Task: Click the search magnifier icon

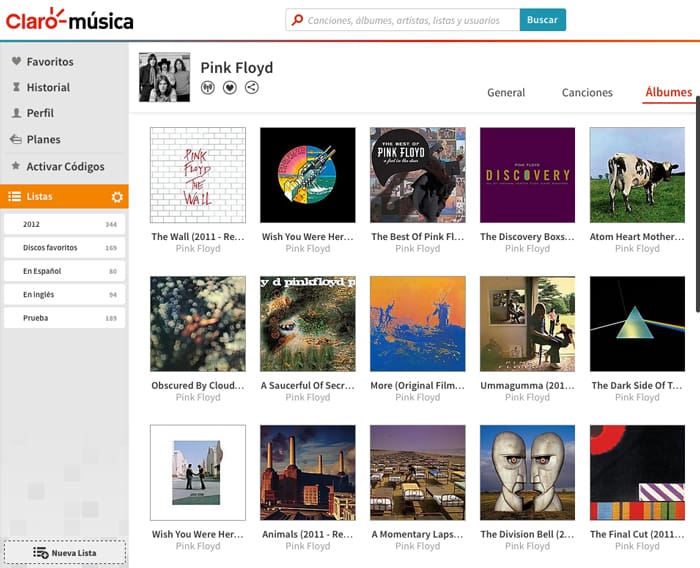Action: [297, 20]
